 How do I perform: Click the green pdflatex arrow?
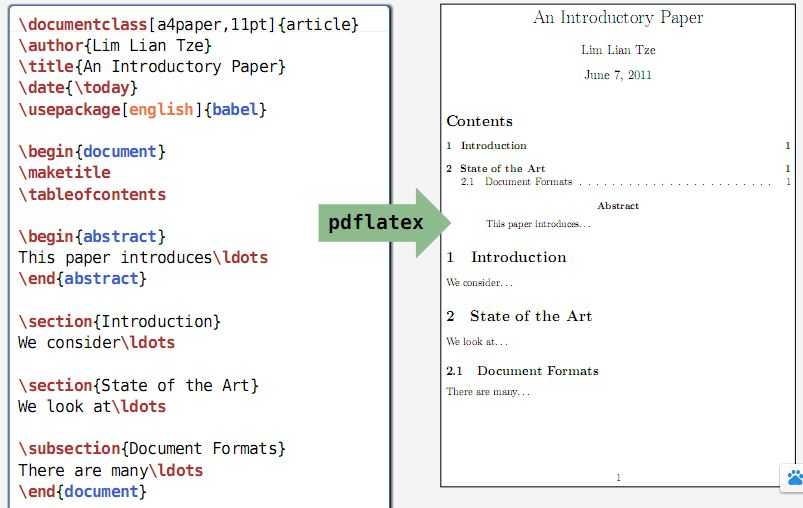(x=384, y=223)
